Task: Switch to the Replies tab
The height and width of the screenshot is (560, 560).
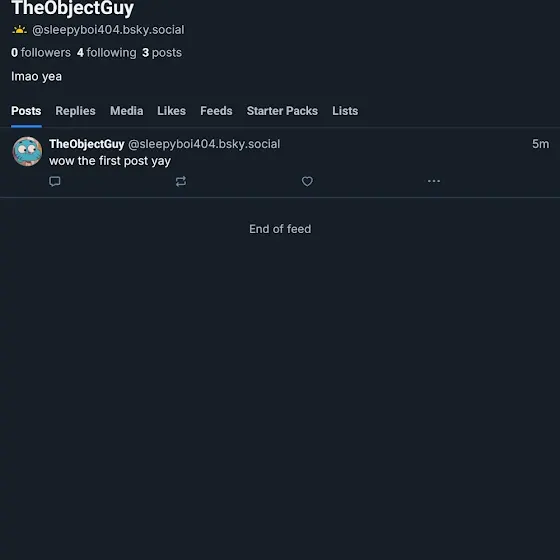Action: point(75,111)
